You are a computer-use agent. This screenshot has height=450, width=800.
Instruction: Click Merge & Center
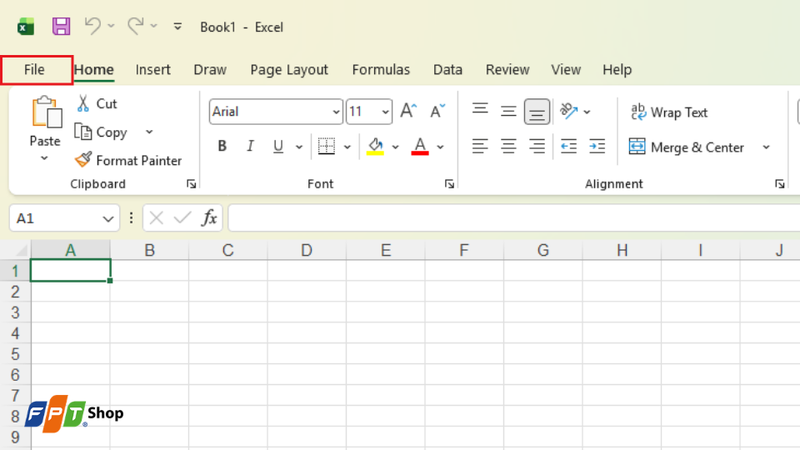coord(686,147)
